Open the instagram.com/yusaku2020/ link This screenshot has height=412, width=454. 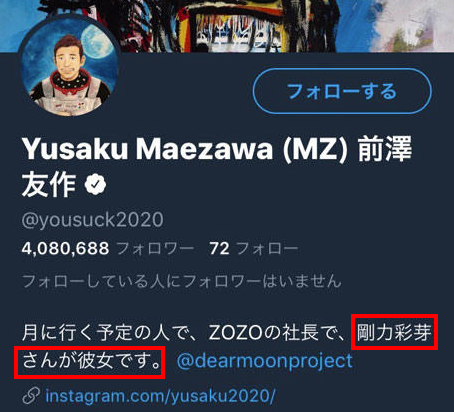(160, 396)
